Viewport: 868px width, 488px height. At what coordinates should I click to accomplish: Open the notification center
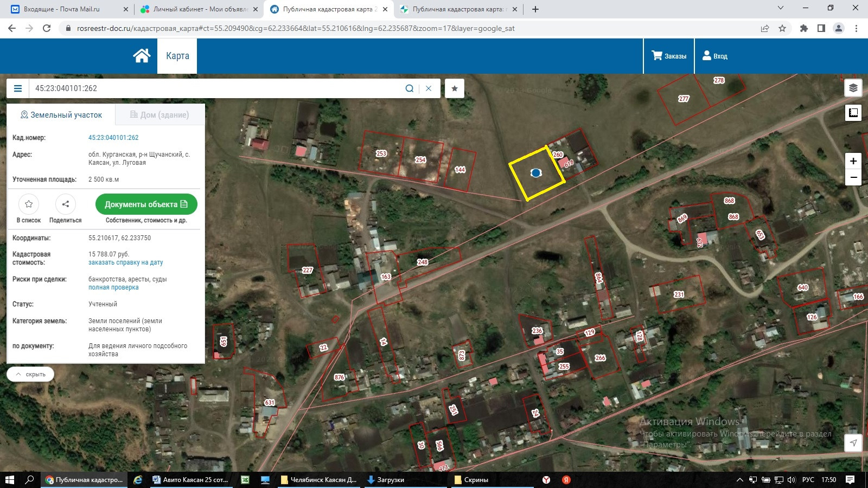click(x=850, y=480)
